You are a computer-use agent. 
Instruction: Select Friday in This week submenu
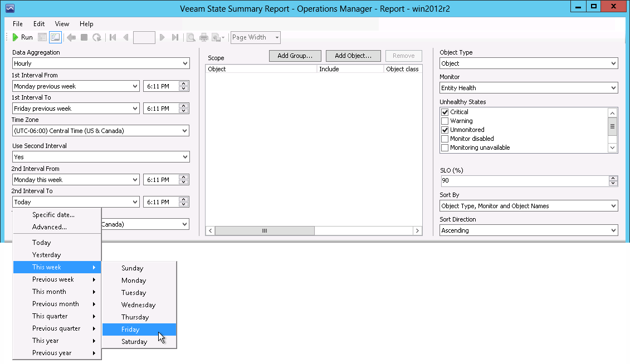(139, 329)
